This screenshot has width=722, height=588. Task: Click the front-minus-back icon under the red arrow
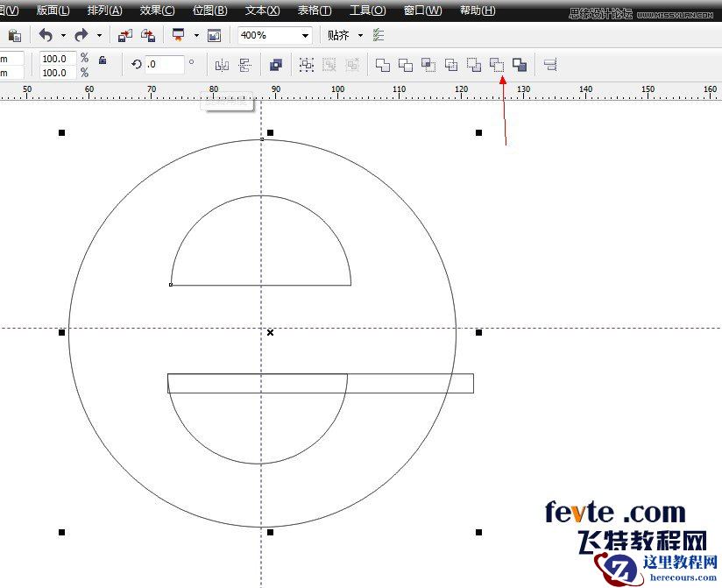(x=498, y=64)
